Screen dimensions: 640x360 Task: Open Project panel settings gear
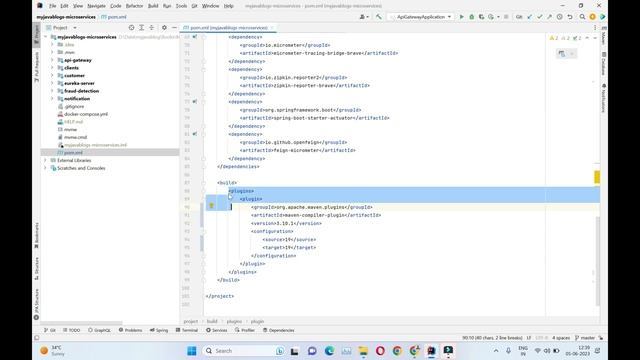click(164, 28)
